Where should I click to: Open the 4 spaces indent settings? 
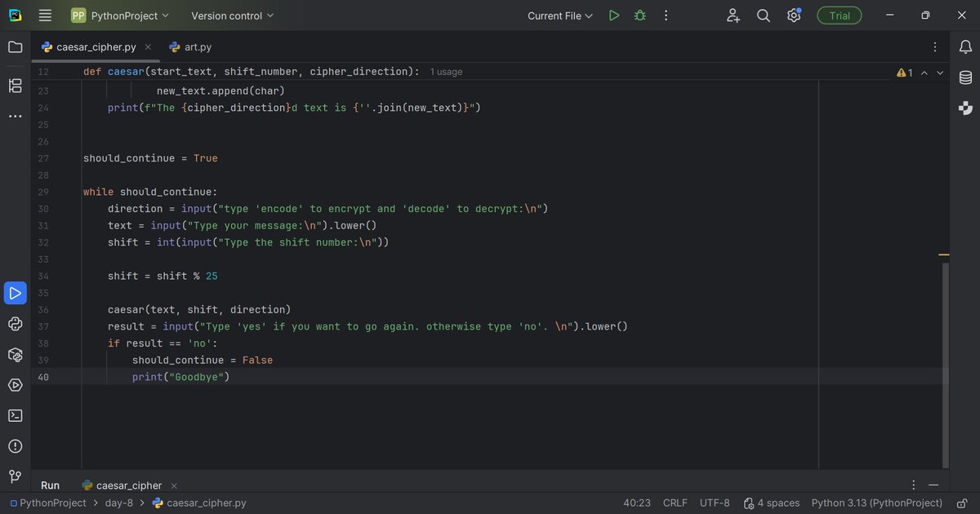[x=771, y=503]
